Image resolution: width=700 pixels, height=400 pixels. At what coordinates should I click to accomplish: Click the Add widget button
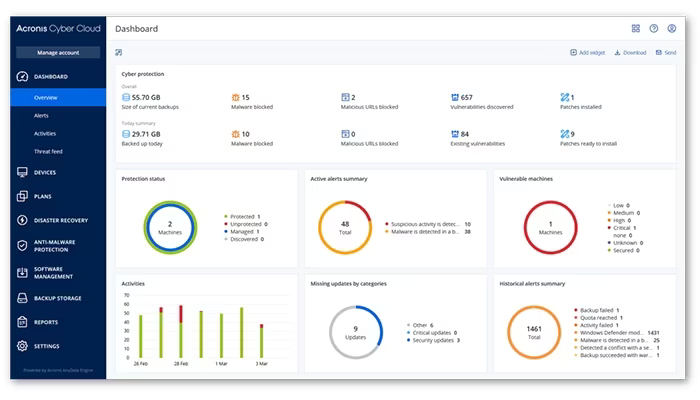point(588,53)
